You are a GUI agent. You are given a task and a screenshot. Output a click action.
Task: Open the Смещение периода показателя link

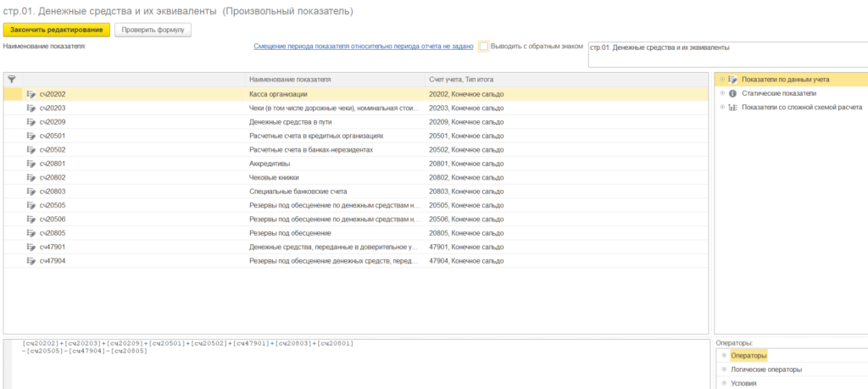(364, 47)
